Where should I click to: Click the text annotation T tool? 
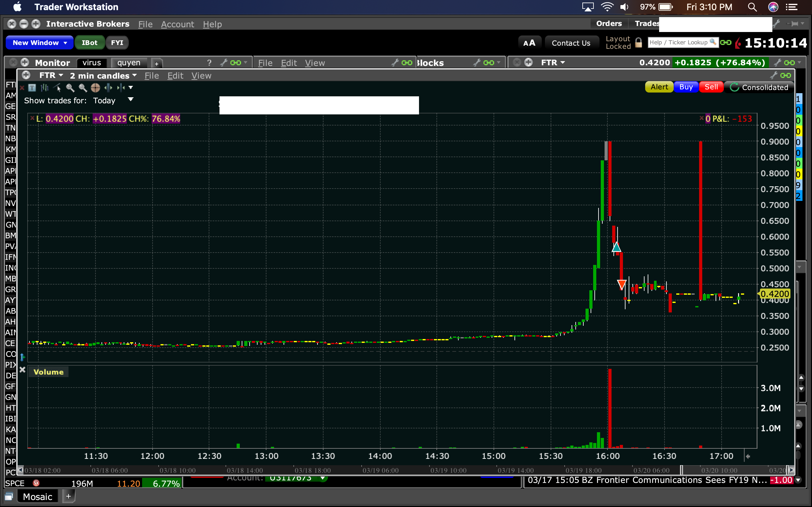click(32, 88)
